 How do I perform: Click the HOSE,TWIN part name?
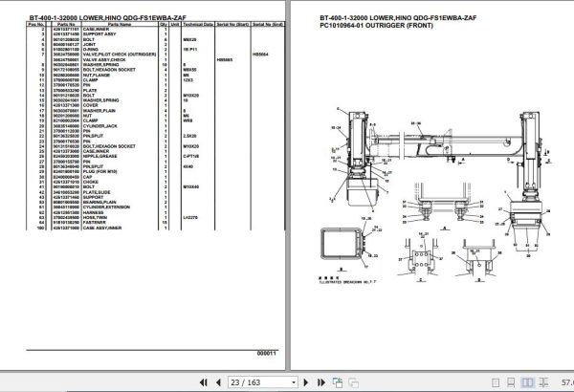95,217
